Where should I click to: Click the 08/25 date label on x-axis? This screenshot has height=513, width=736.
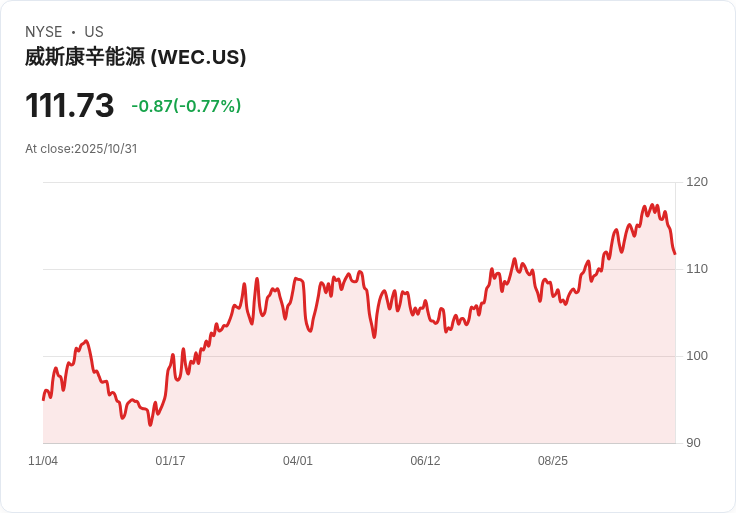pyautogui.click(x=552, y=461)
